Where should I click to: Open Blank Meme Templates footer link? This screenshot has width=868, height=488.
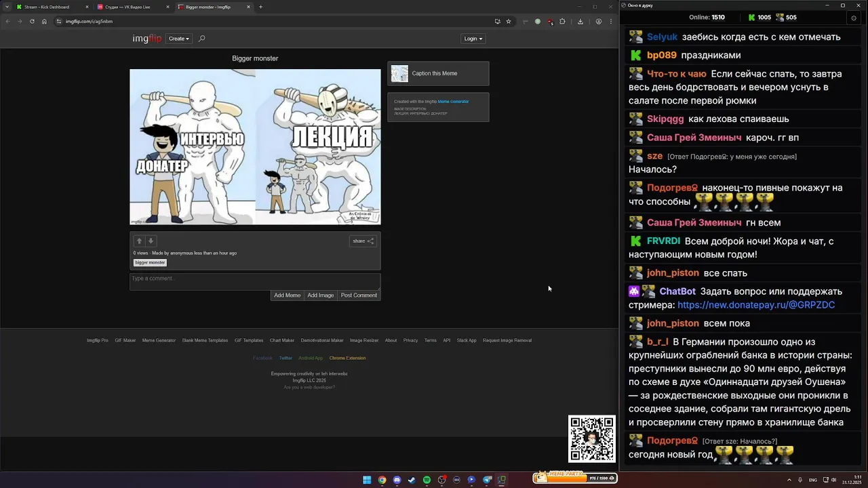point(205,340)
